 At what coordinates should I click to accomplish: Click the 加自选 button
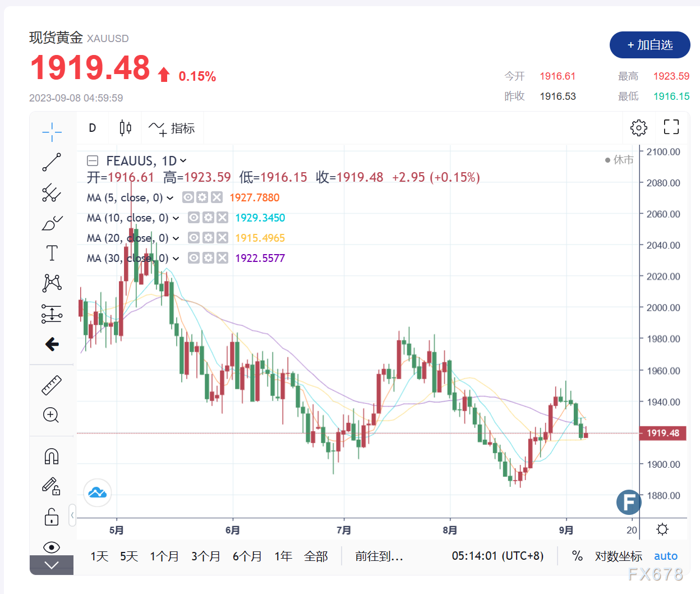tap(650, 45)
